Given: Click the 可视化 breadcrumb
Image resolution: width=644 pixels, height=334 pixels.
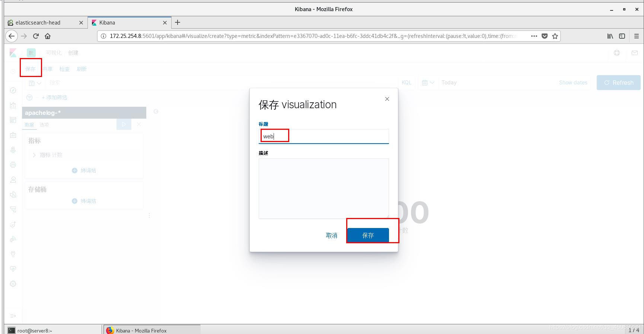Looking at the screenshot, I should tap(54, 53).
